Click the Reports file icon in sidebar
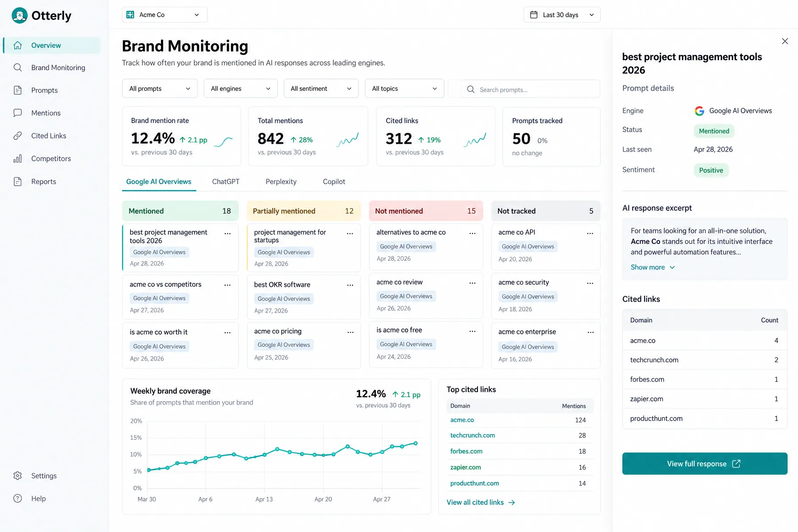Viewport: 798px width, 532px height. (x=18, y=181)
